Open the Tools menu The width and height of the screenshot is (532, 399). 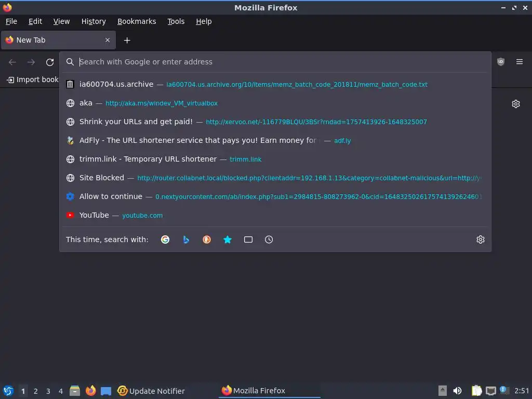pyautogui.click(x=176, y=21)
